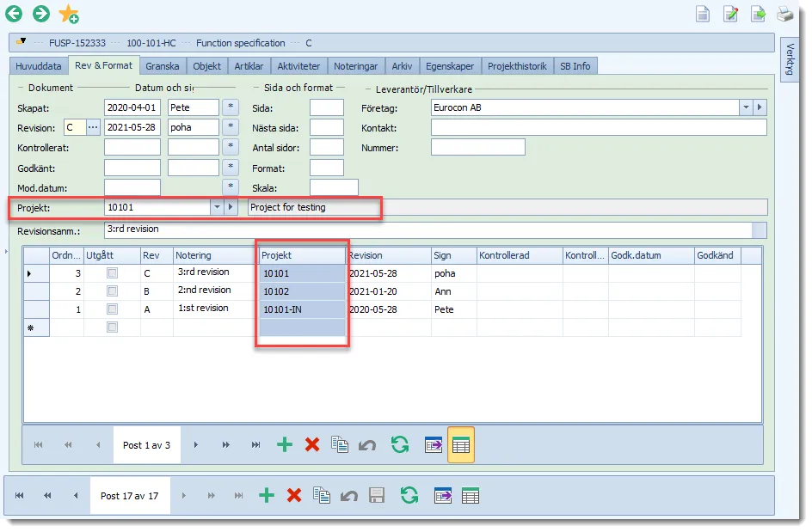This screenshot has height=532, width=812.
Task: Undo changes in revision grid toolbar
Action: pyautogui.click(x=367, y=445)
